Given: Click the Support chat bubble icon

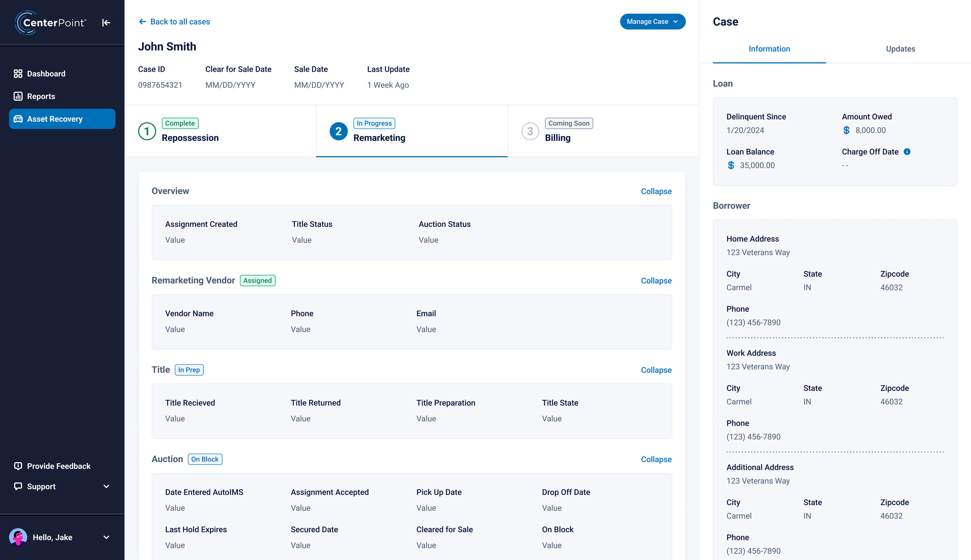Looking at the screenshot, I should [x=18, y=486].
